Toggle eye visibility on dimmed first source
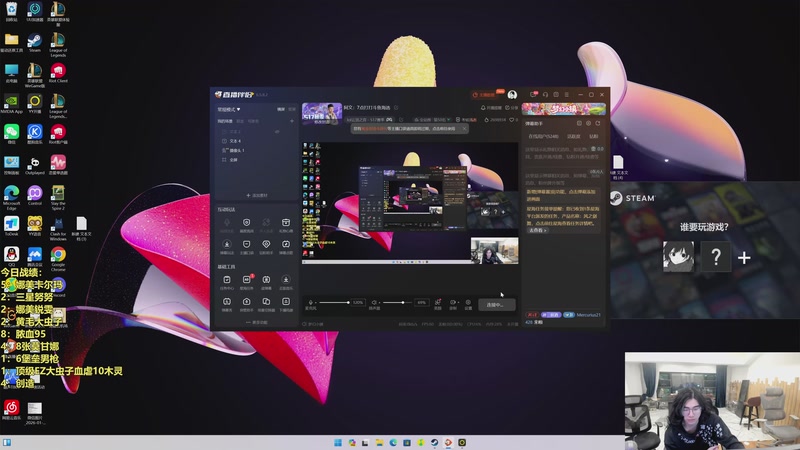800x450 pixels. (277, 132)
